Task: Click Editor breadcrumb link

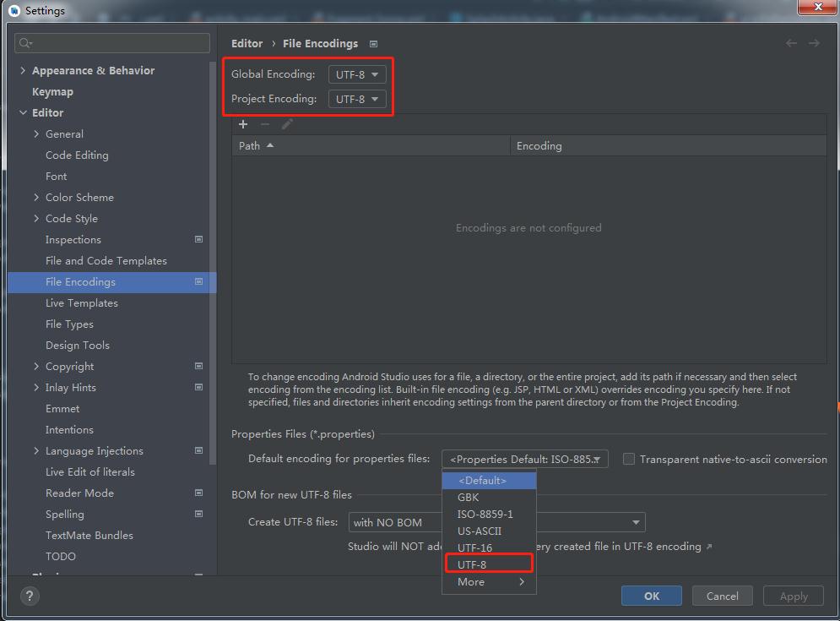Action: click(247, 43)
